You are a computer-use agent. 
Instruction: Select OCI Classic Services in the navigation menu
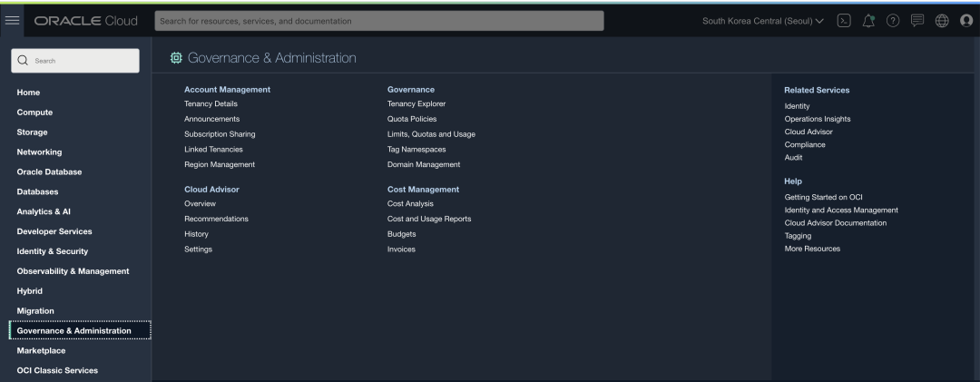(57, 371)
